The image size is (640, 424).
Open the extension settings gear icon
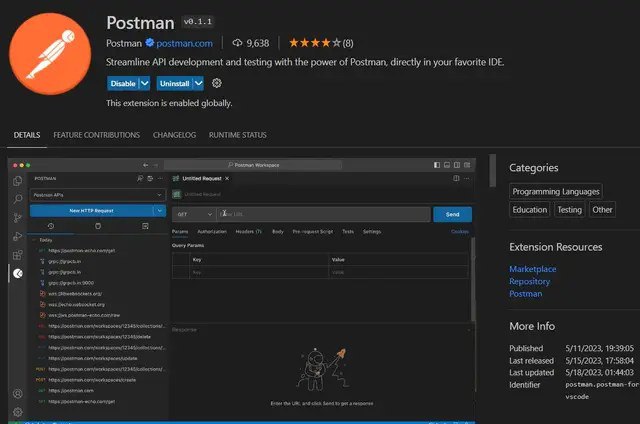pos(217,83)
